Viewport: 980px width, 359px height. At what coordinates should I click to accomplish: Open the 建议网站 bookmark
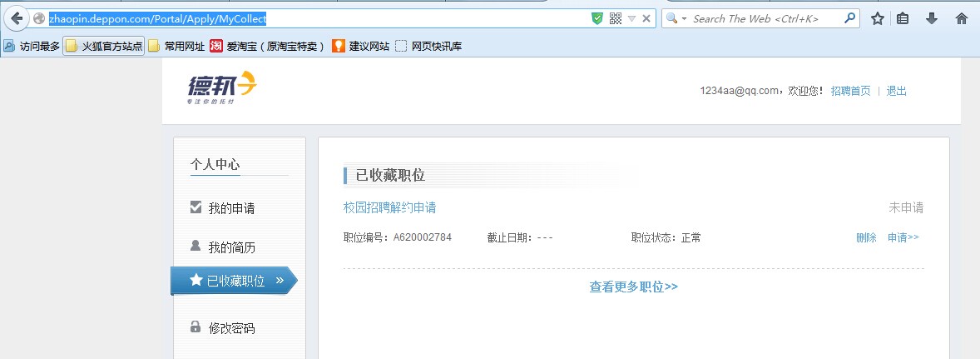(x=360, y=46)
